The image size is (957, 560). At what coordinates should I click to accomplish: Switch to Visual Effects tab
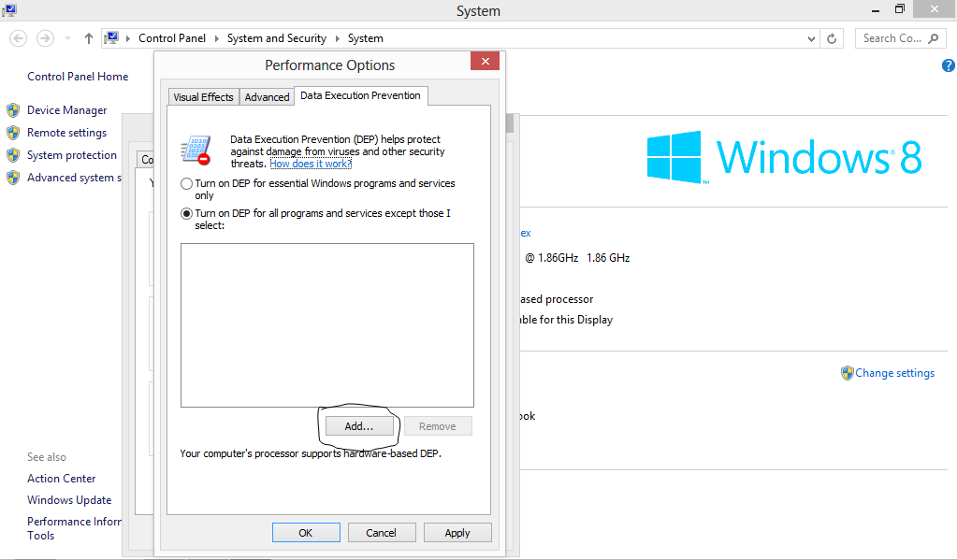tap(203, 97)
